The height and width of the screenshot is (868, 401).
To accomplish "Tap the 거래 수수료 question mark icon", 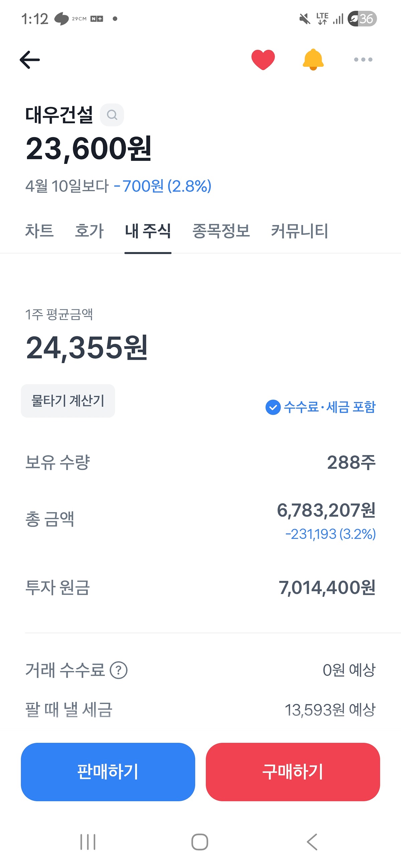I will tap(119, 670).
